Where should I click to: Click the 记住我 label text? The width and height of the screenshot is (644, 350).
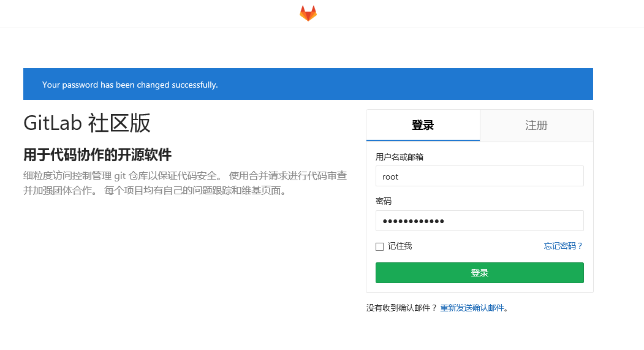click(400, 246)
